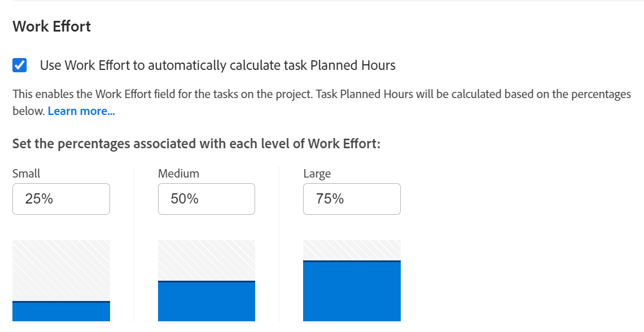Click the Medium label above its percentage field

178,174
